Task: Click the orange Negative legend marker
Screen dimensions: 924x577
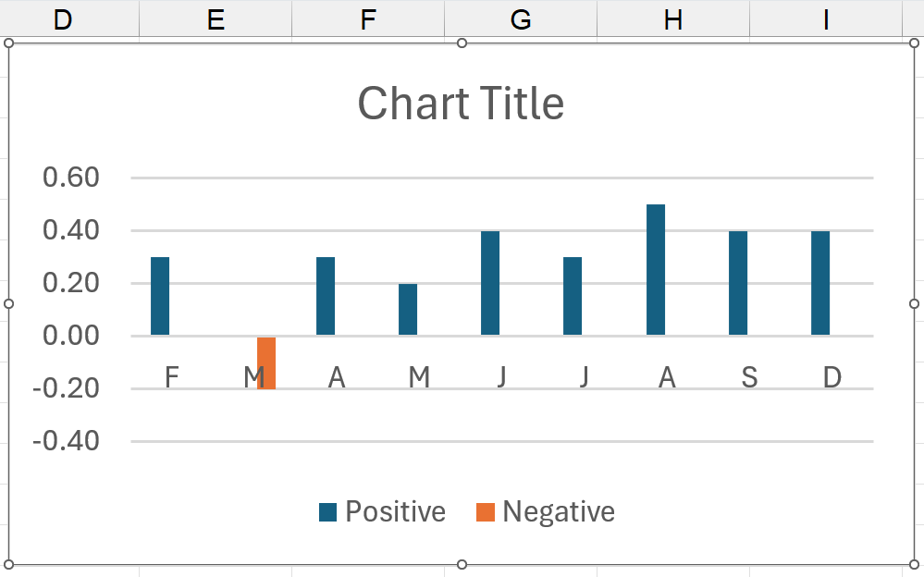Action: pos(484,511)
